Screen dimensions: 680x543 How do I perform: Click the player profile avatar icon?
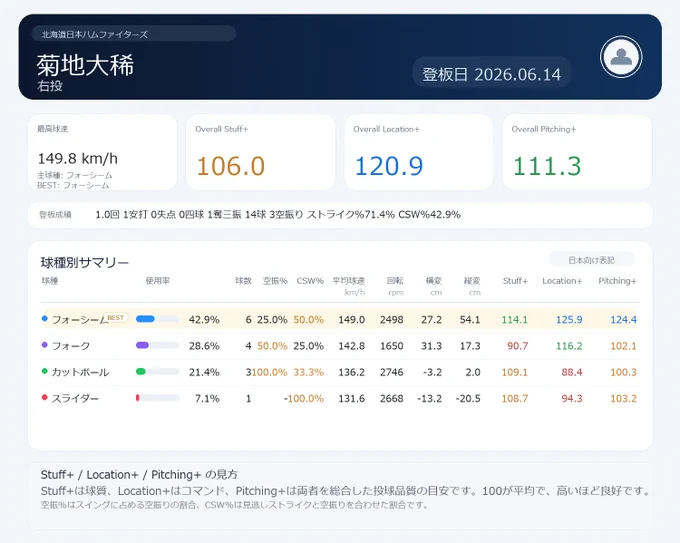point(621,57)
